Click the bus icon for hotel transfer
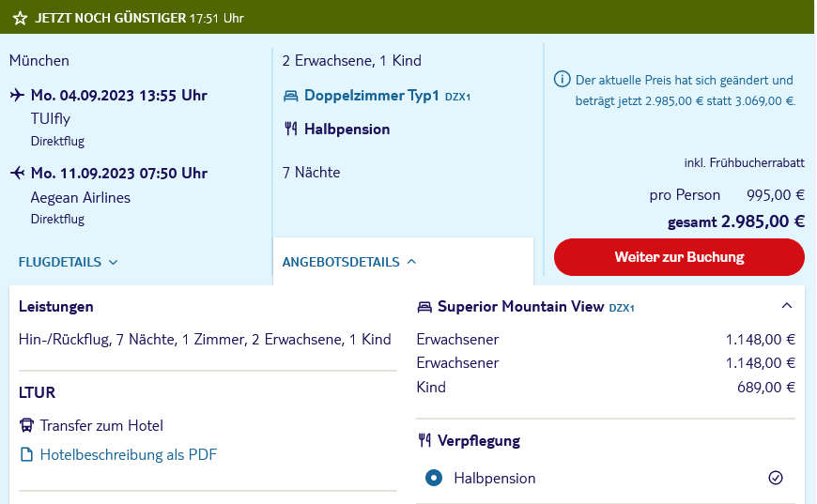Image resolution: width=817 pixels, height=504 pixels. coord(26,425)
